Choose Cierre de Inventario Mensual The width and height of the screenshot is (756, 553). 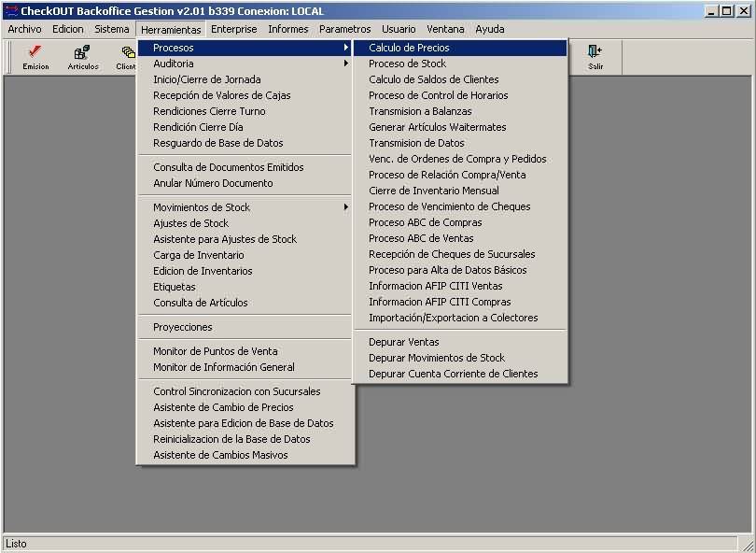tap(460, 191)
